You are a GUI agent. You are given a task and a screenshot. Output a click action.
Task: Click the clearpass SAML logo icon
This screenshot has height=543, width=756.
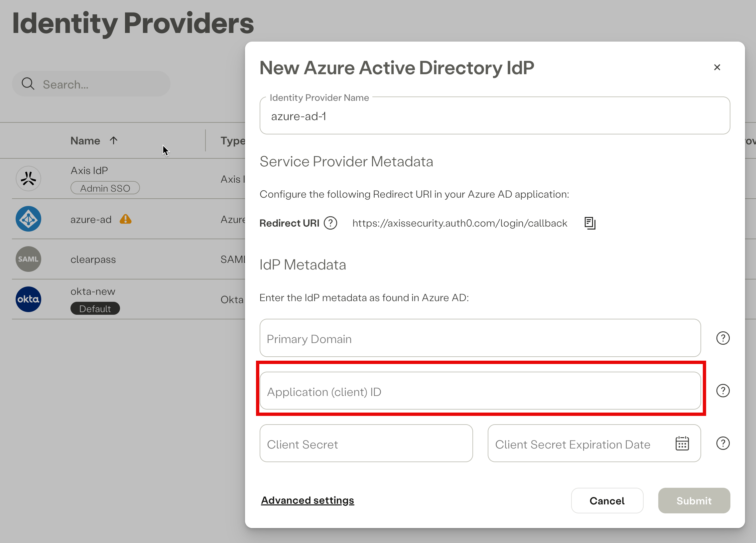(x=28, y=259)
